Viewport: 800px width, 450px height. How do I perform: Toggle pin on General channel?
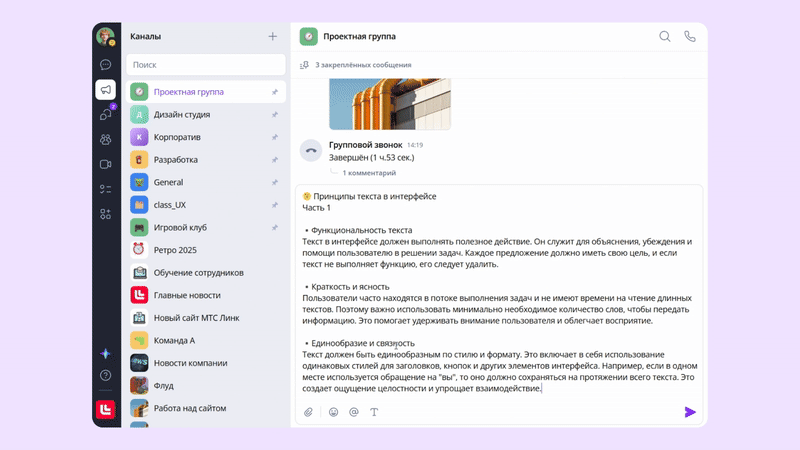click(275, 183)
